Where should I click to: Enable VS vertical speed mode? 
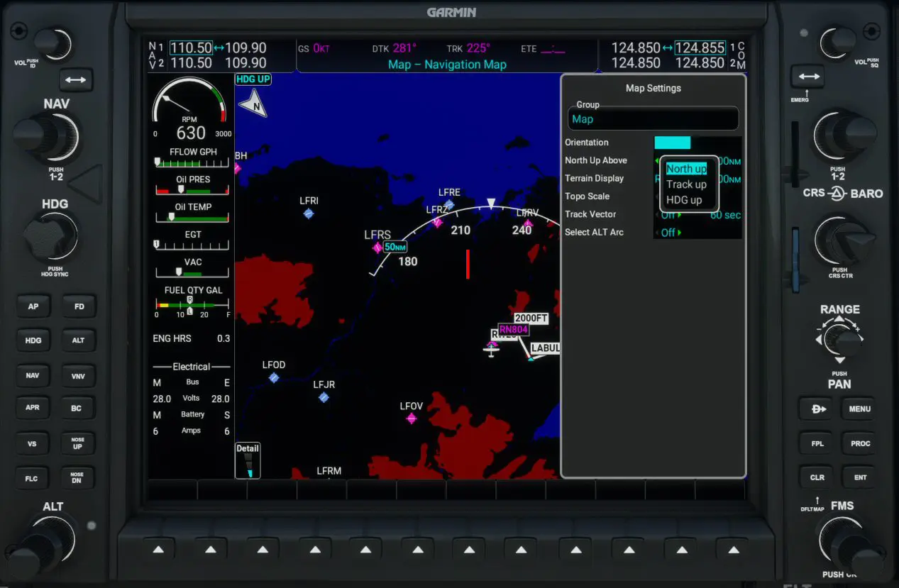tap(33, 444)
